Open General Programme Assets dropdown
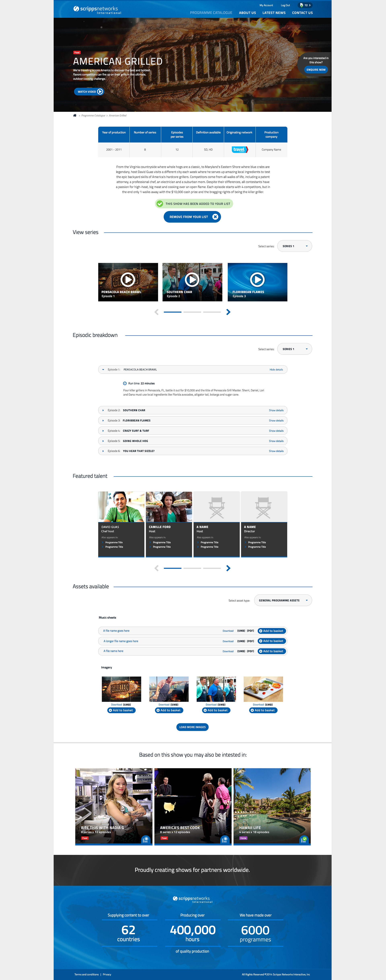This screenshot has width=386, height=980. [282, 600]
